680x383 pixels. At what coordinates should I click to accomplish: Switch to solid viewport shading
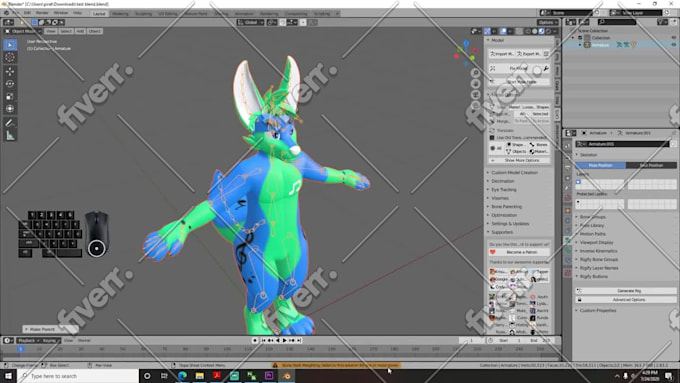pos(535,31)
